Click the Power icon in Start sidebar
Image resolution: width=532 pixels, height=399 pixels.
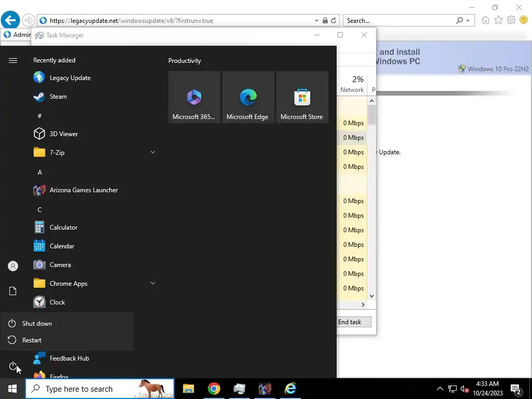coord(12,366)
